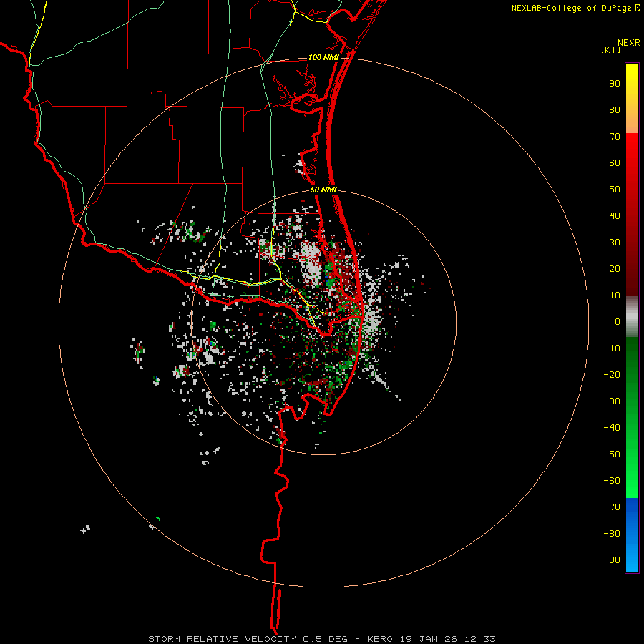This screenshot has height=644, width=644.
Task: Click the 10 value on the velocity scale
Action: pos(615,296)
